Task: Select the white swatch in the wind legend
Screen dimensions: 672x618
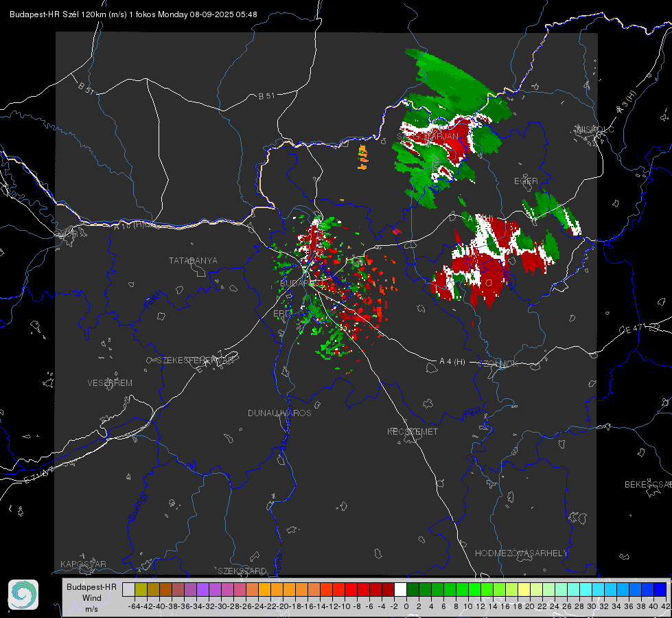Action: (400, 589)
